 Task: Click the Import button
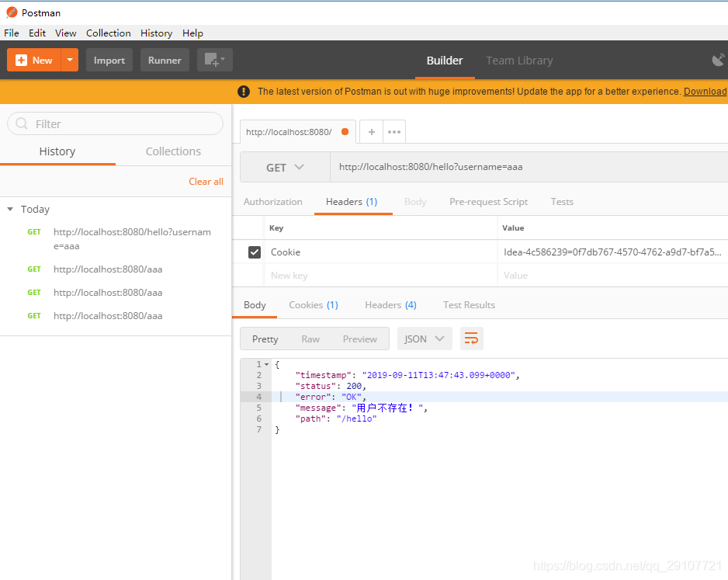109,60
